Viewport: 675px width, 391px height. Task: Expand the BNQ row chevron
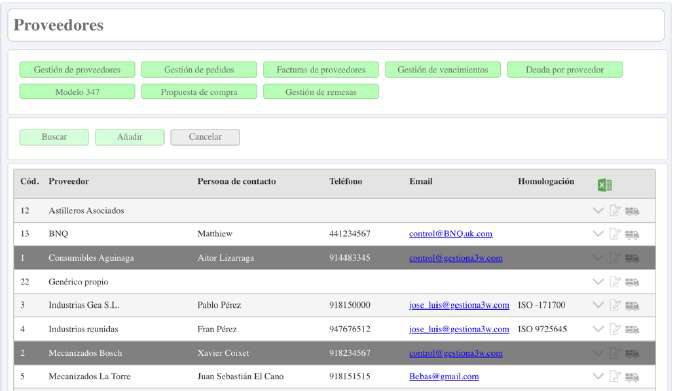coord(598,234)
